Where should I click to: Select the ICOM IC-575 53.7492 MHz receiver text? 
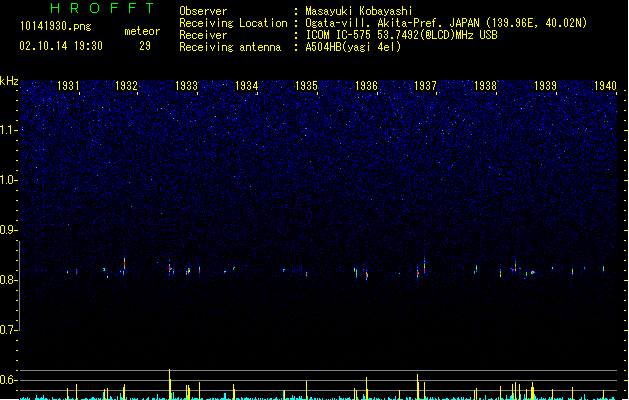(402, 35)
